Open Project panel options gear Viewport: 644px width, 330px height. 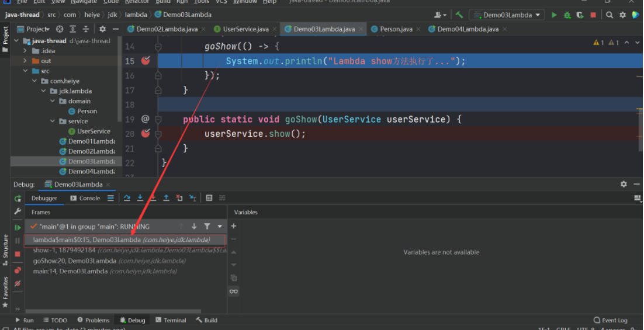click(x=102, y=29)
